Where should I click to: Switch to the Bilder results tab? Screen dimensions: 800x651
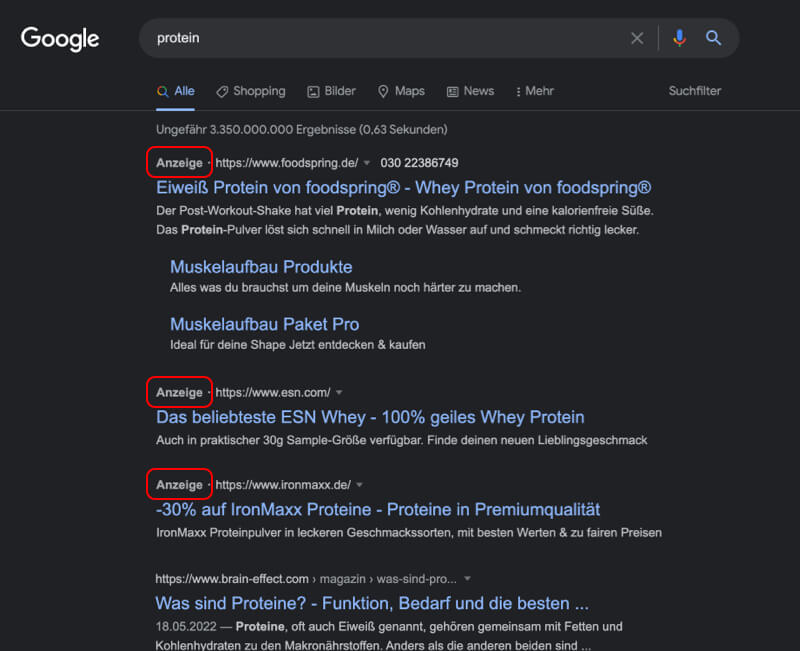pyautogui.click(x=331, y=91)
